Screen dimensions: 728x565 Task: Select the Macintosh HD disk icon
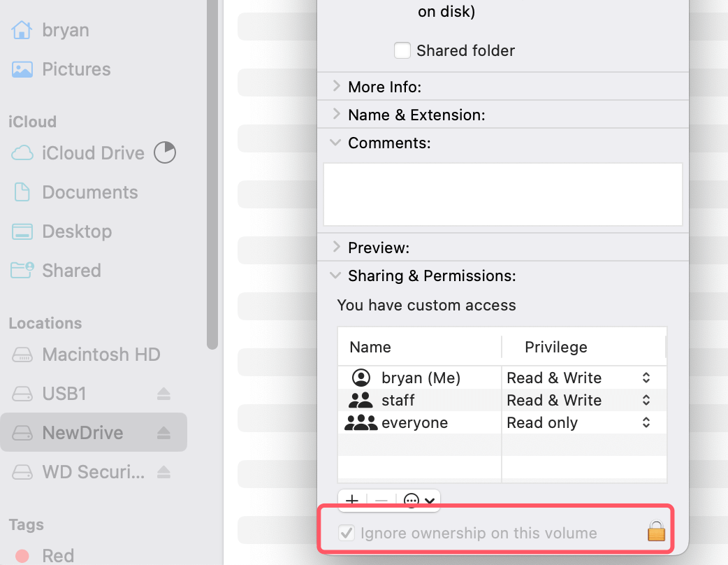(x=22, y=355)
